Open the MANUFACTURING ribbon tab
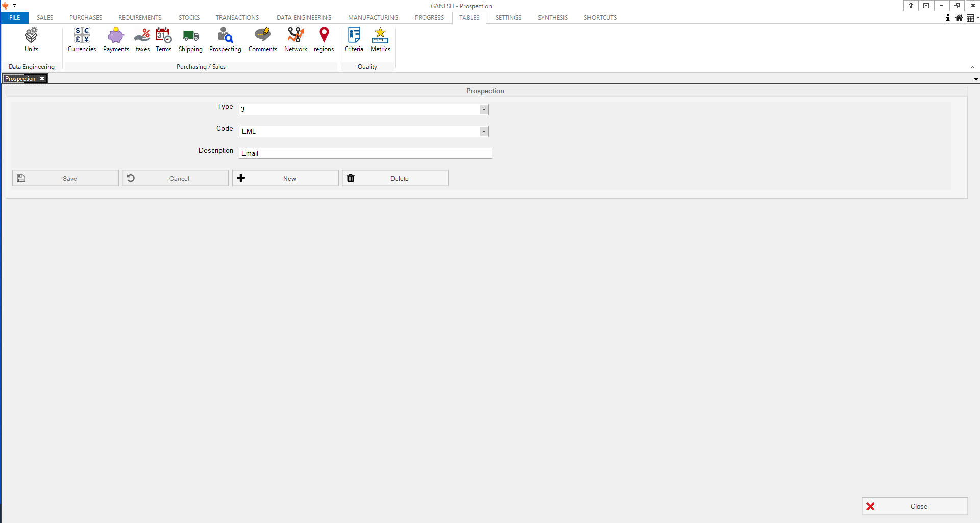Image resolution: width=980 pixels, height=523 pixels. pyautogui.click(x=373, y=18)
